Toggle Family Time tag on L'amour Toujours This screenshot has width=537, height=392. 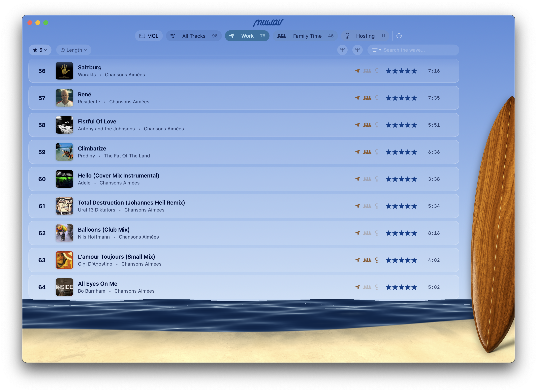(367, 260)
